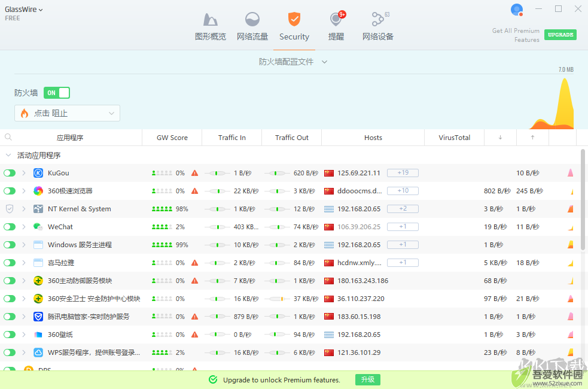
Task: Click the mini graph icon in KuGou row
Action: coord(571,172)
